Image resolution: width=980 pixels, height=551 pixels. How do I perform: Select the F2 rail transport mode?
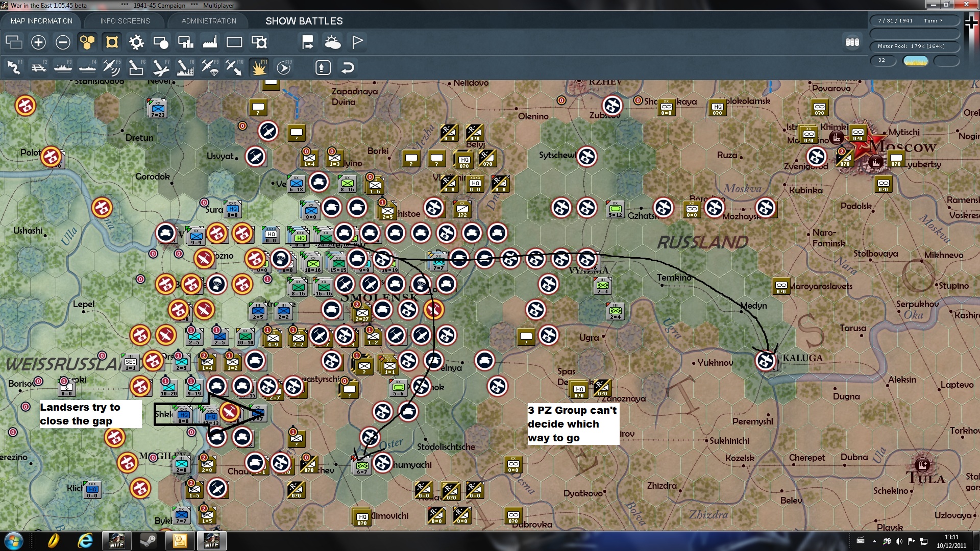click(38, 67)
